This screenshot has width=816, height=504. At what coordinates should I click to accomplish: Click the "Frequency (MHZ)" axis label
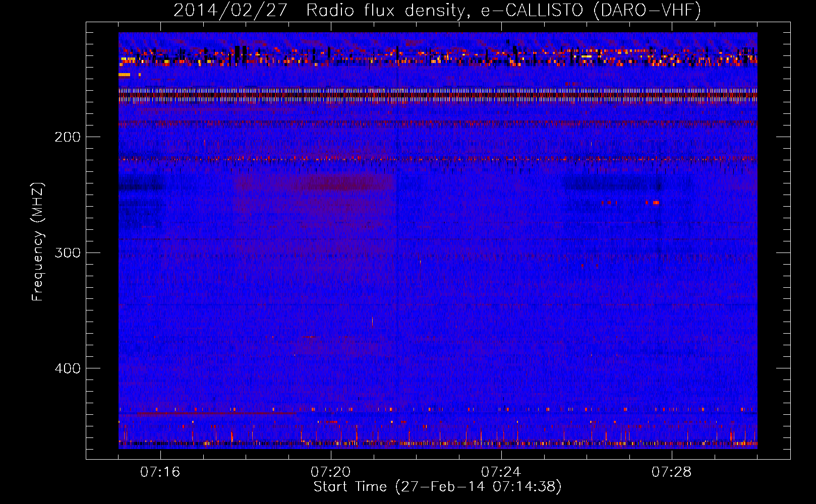point(38,242)
